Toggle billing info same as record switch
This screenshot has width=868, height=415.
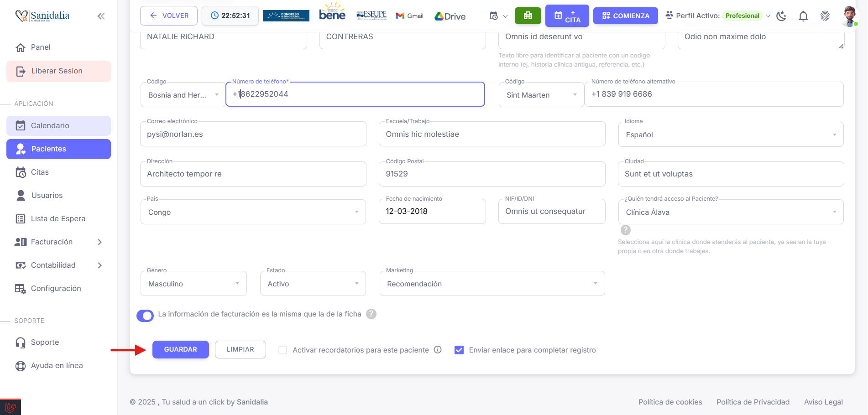point(145,315)
